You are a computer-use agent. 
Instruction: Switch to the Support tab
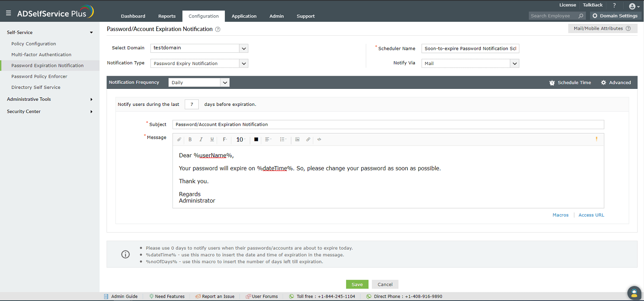tap(306, 16)
